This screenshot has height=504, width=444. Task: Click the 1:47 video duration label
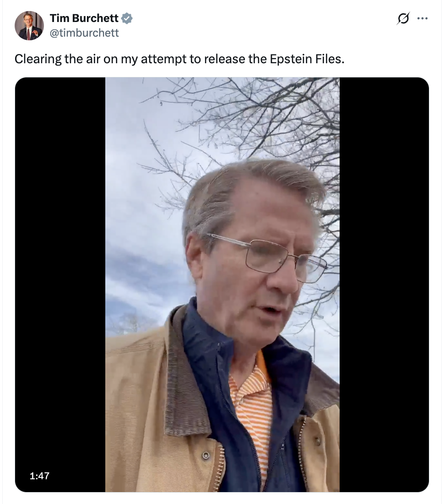39,476
